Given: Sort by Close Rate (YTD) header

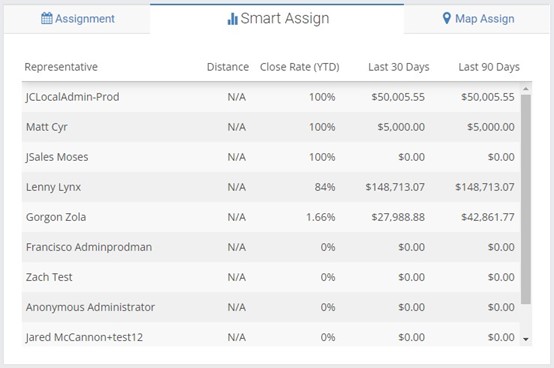Looking at the screenshot, I should [x=299, y=67].
